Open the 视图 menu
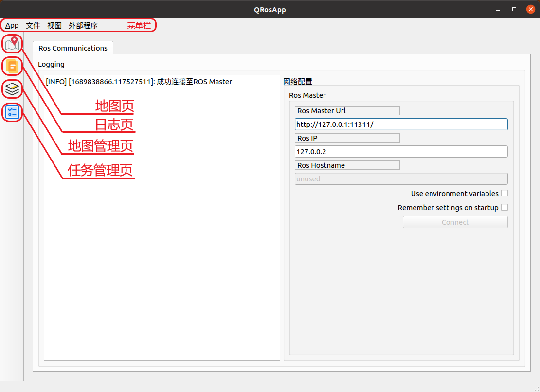The image size is (540, 392). (x=54, y=25)
